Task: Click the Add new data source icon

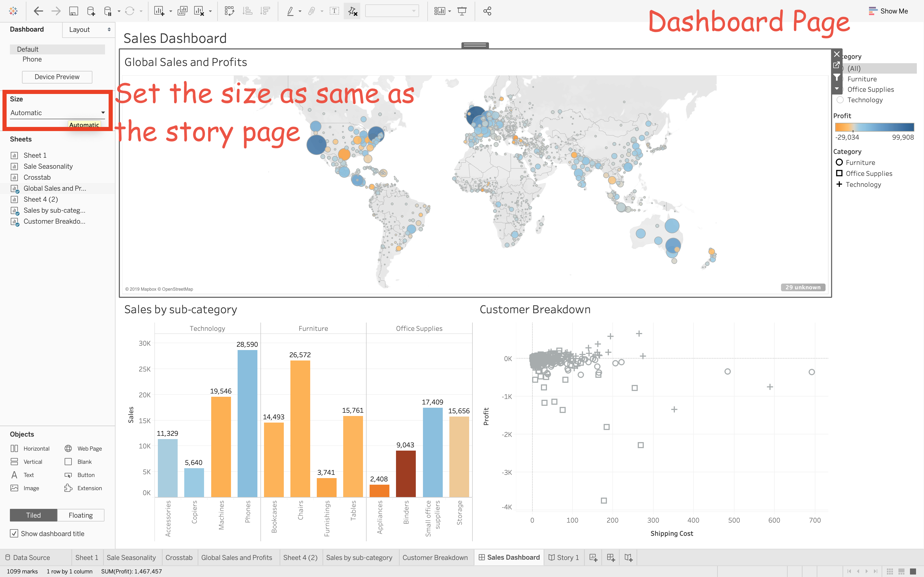Action: (x=91, y=11)
